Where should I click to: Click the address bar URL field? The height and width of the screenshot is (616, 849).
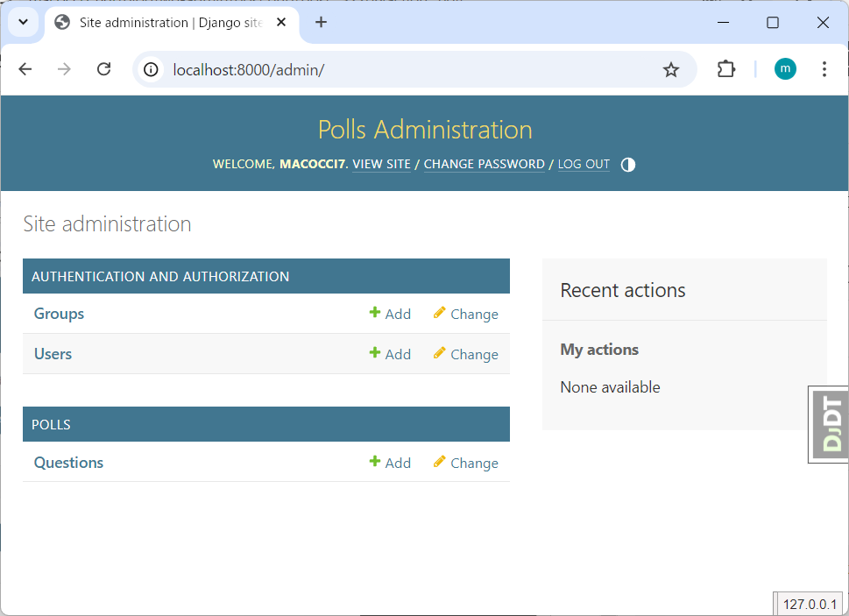point(394,69)
